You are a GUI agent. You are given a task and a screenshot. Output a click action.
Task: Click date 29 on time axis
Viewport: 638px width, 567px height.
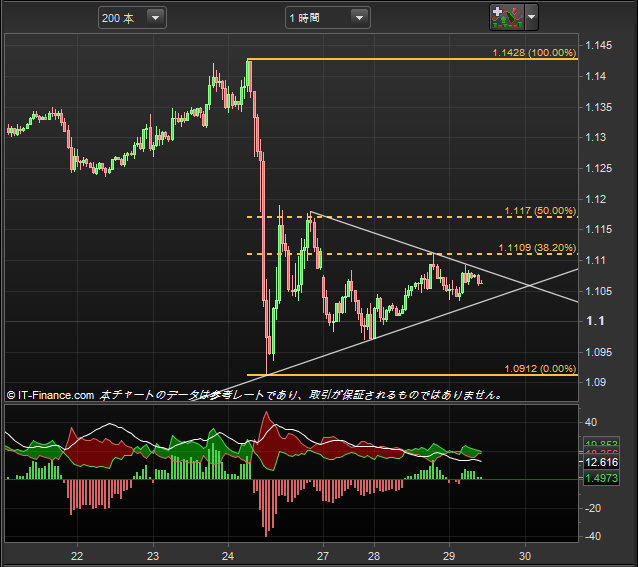[449, 556]
